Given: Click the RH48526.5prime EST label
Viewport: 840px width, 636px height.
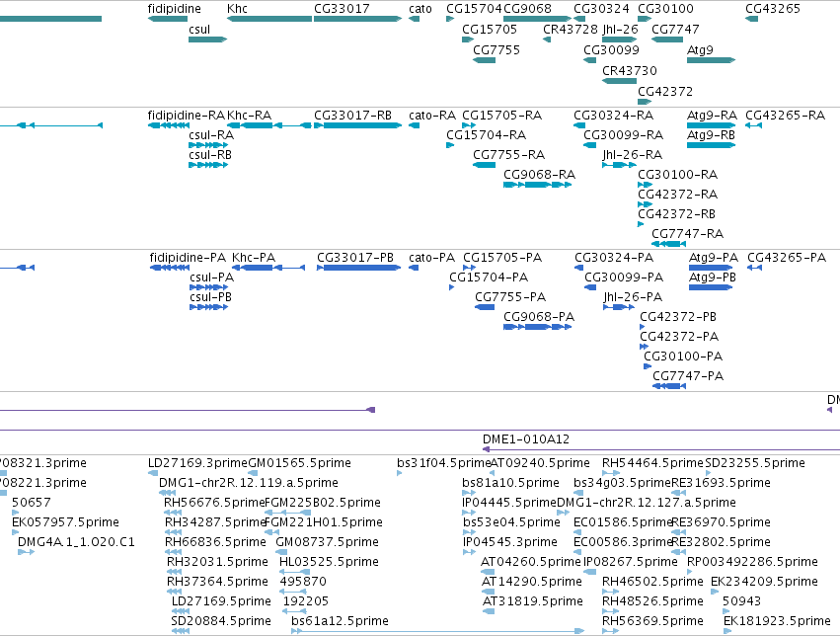Looking at the screenshot, I should pos(652,601).
